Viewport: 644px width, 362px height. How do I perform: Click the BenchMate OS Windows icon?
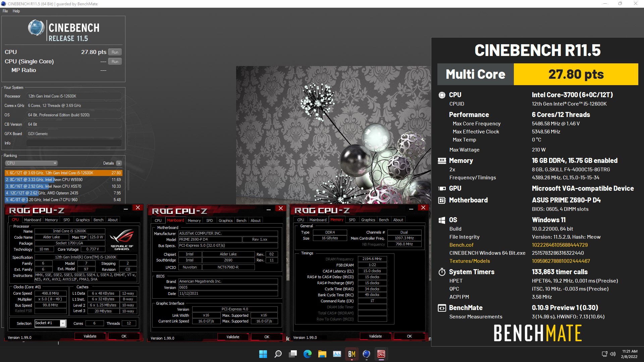442,220
